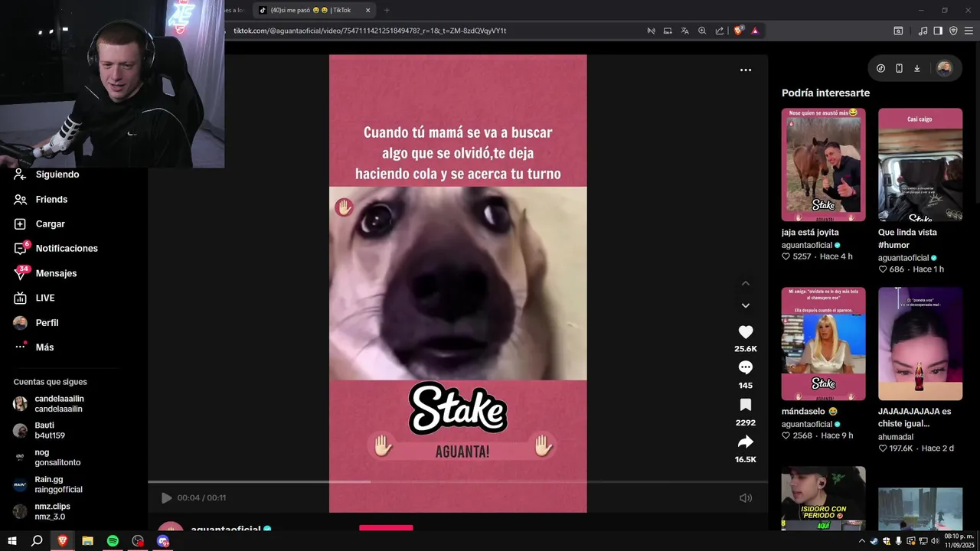Click the tab search window icon in toolbar

[x=898, y=31]
